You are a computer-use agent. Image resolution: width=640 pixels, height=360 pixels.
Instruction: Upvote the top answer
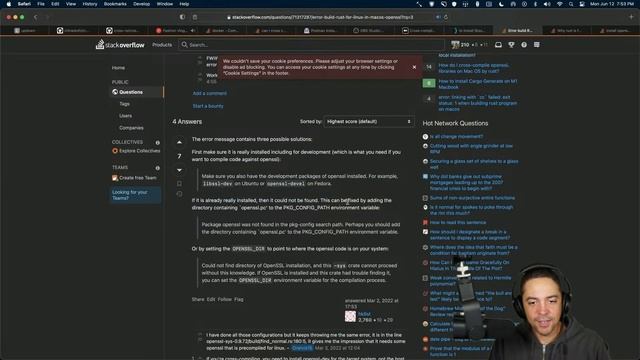click(179, 142)
